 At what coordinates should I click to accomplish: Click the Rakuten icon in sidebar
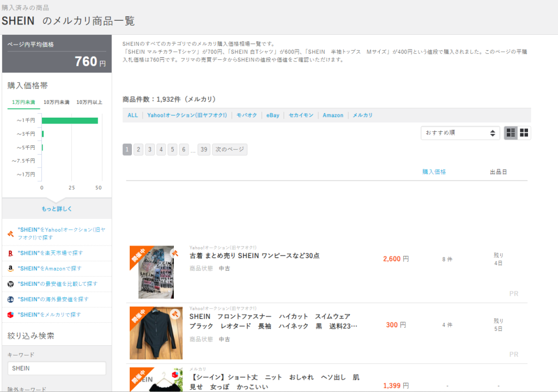pyautogui.click(x=10, y=253)
